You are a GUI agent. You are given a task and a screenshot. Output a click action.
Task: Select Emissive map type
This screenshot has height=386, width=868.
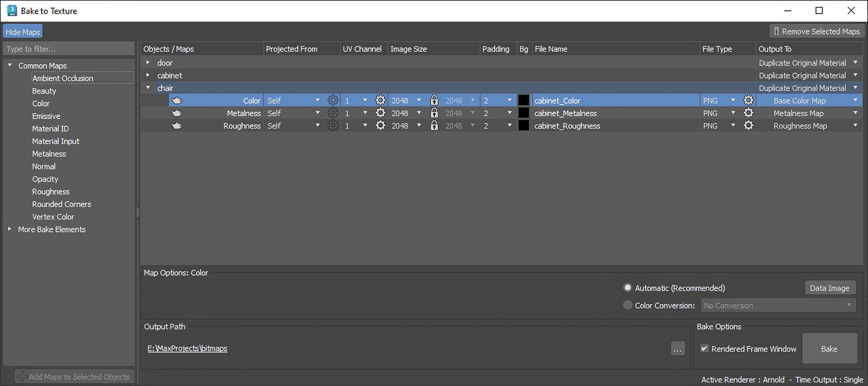(46, 116)
